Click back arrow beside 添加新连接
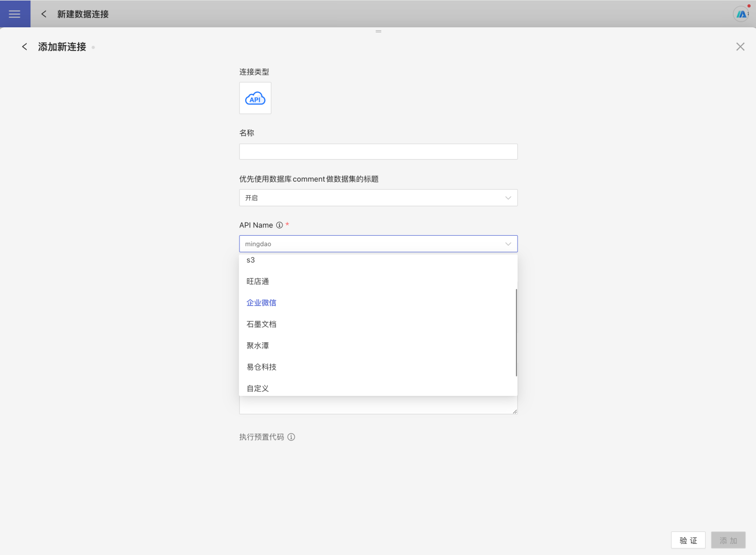 24,47
